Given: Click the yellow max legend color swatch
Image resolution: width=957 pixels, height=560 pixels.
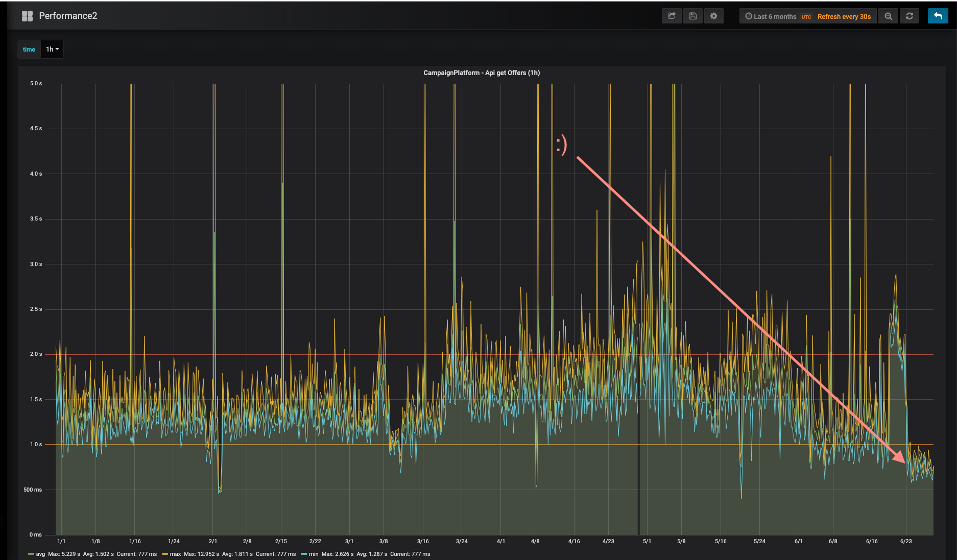Looking at the screenshot, I should 165,554.
